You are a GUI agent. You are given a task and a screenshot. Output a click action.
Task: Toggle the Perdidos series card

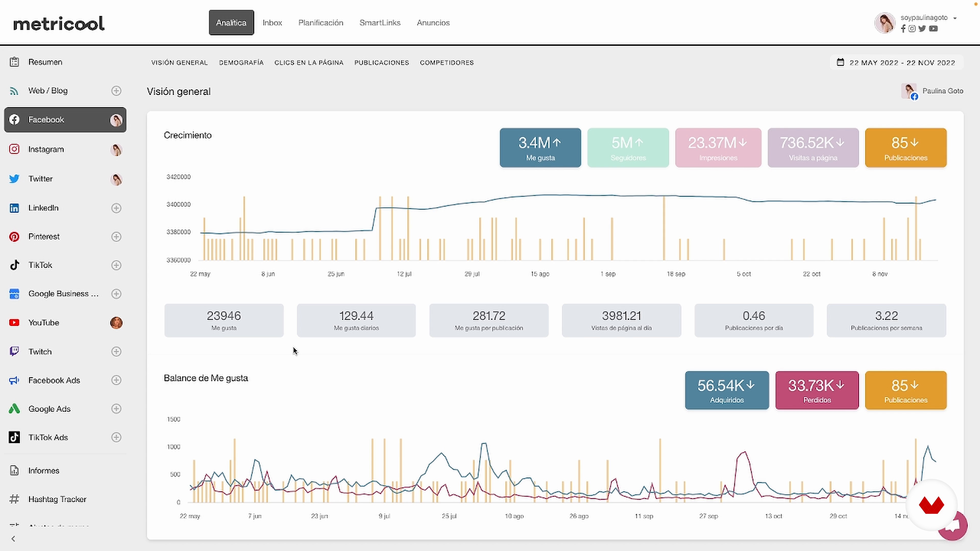(817, 391)
